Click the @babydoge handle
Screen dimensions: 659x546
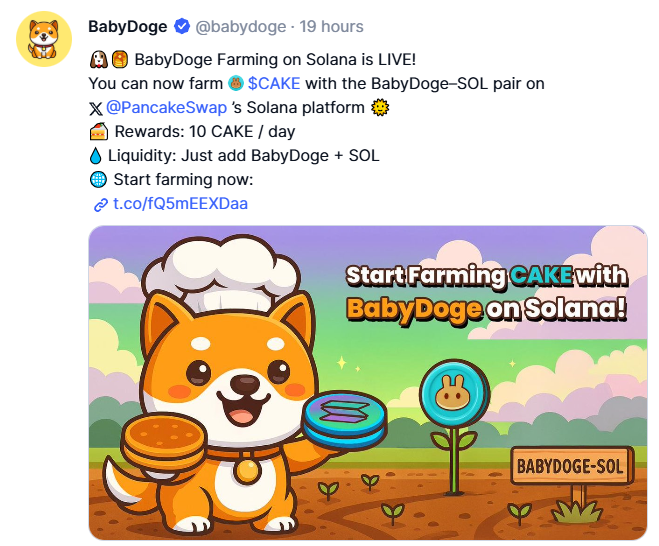[241, 26]
